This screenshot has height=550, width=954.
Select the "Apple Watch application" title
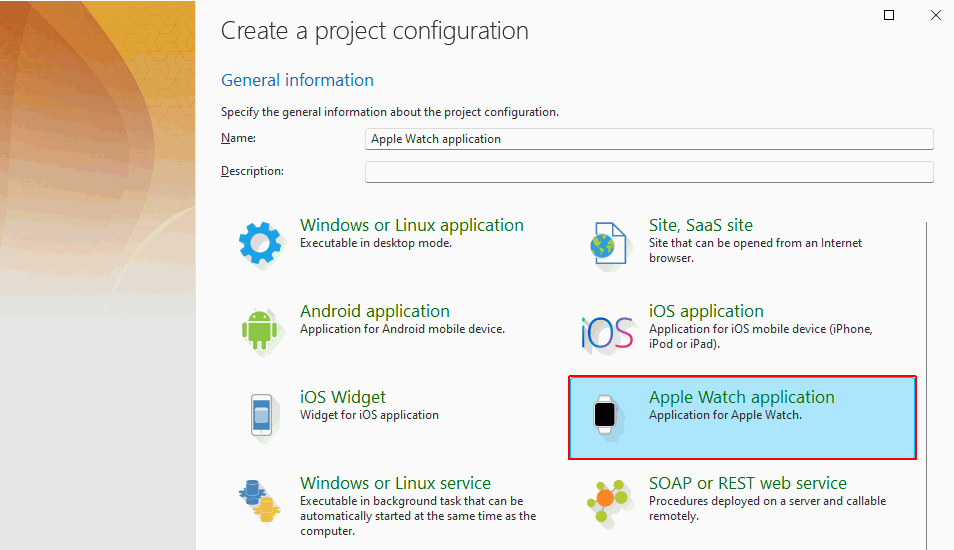pos(742,397)
